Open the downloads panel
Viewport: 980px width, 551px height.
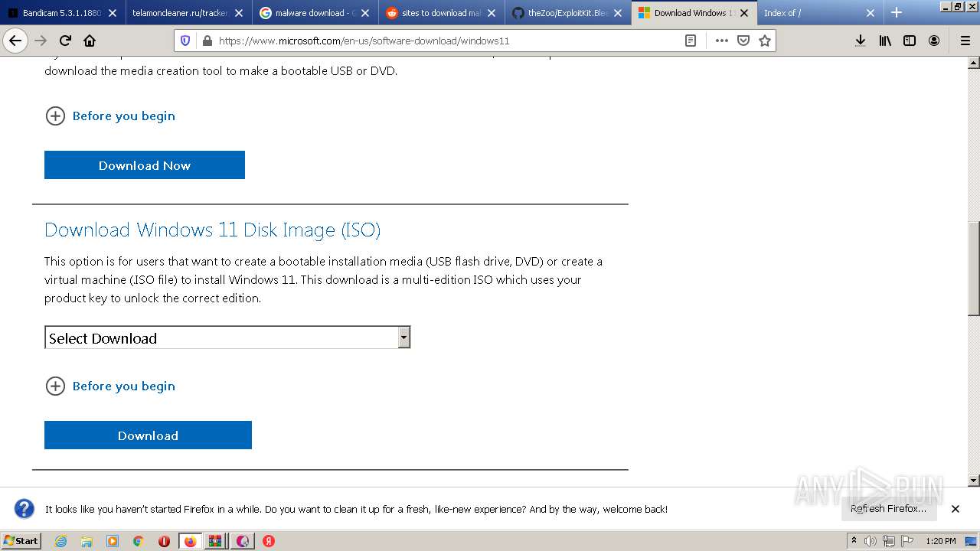861,41
